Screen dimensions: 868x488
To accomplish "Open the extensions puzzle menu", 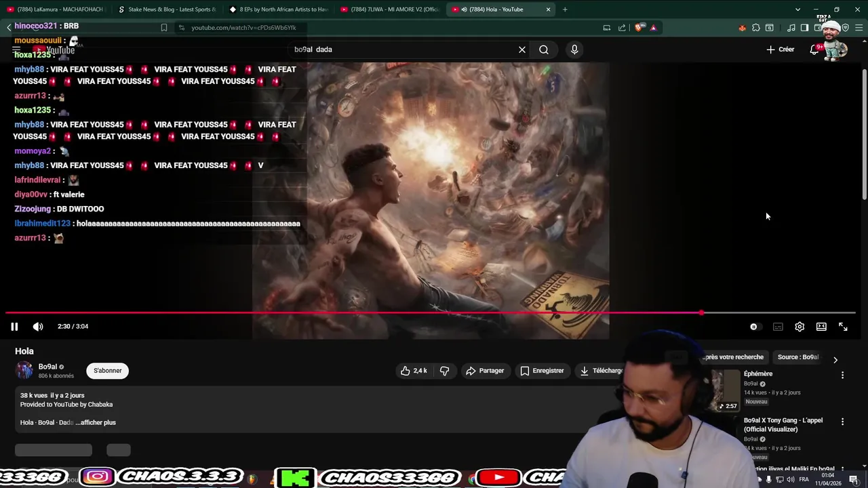I will [x=756, y=28].
